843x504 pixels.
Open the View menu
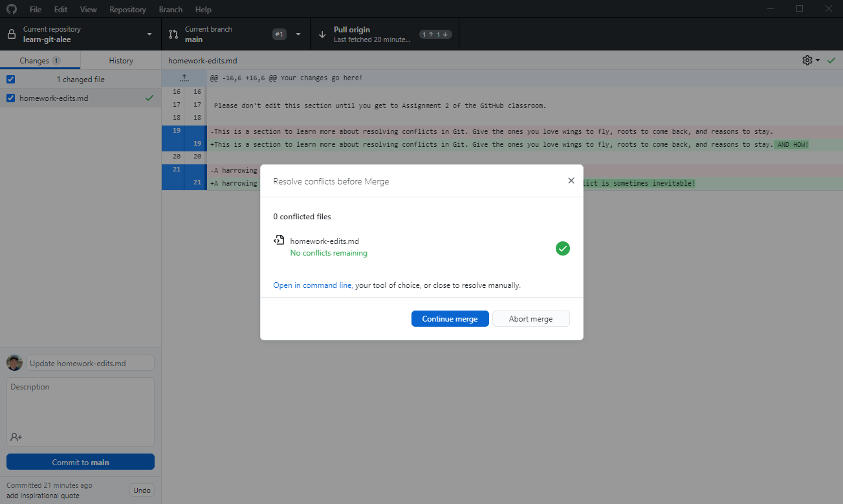[89, 10]
